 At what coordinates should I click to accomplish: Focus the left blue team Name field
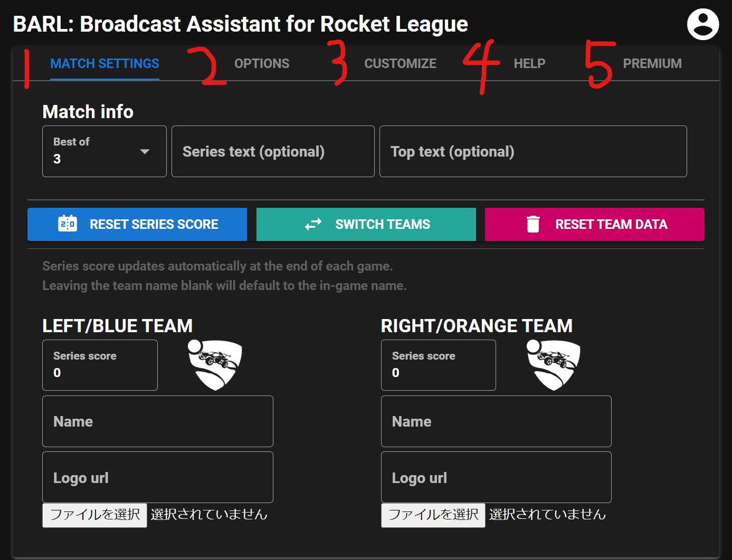(x=157, y=421)
